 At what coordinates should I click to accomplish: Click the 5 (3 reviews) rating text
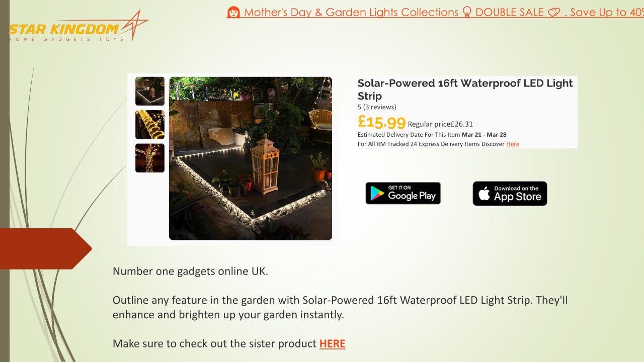point(377,107)
